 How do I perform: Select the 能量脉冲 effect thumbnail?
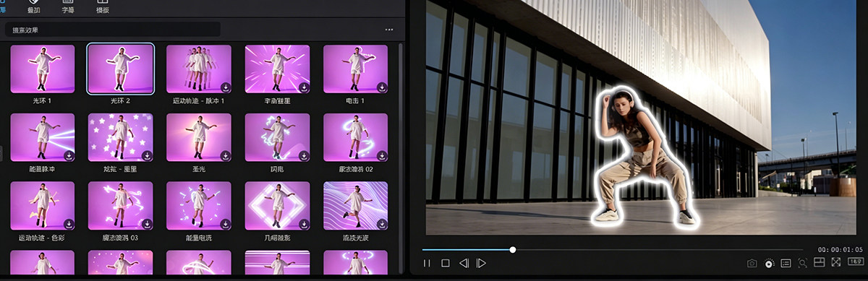coord(43,137)
